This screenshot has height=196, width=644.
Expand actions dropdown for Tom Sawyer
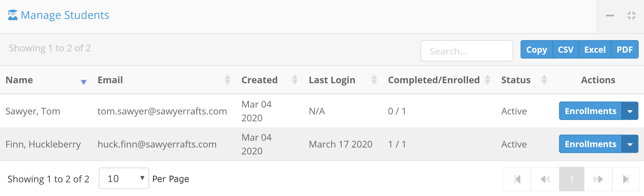pyautogui.click(x=630, y=111)
